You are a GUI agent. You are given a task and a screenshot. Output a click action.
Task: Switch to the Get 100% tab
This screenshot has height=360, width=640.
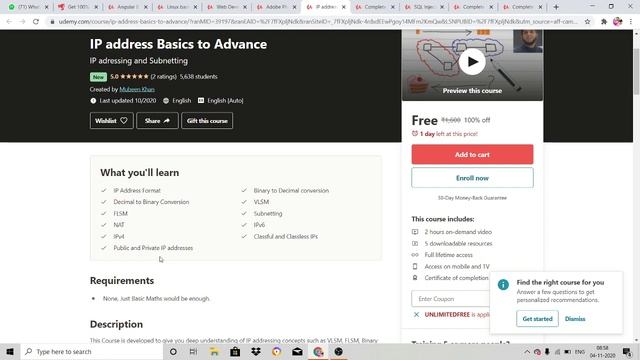(78, 7)
